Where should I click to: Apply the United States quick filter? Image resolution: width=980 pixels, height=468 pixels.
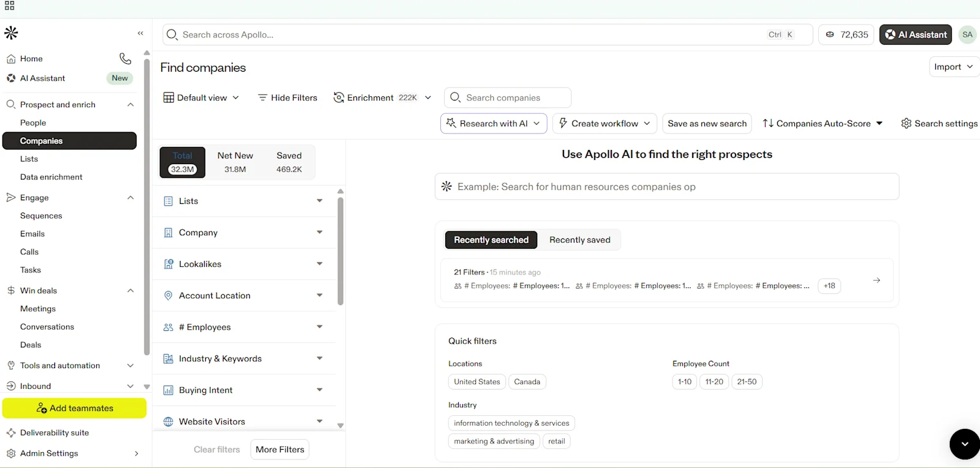point(477,382)
